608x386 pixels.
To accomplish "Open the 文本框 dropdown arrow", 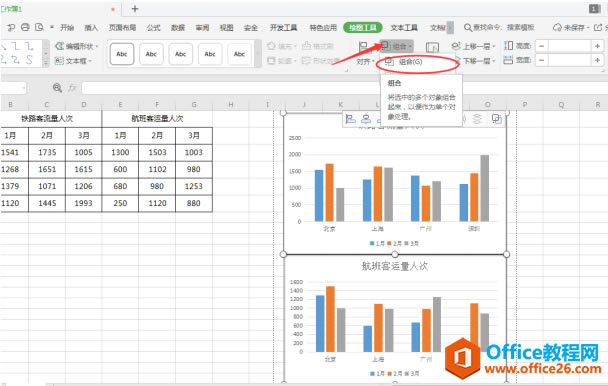I will point(90,61).
